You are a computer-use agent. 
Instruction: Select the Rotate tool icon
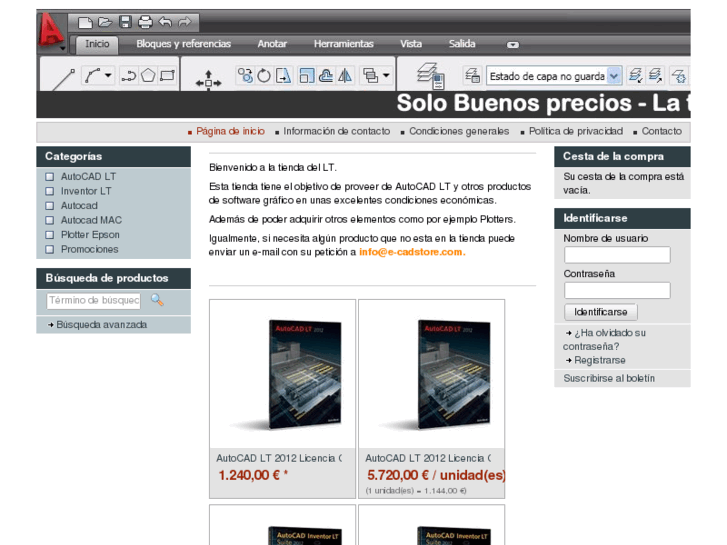point(264,75)
